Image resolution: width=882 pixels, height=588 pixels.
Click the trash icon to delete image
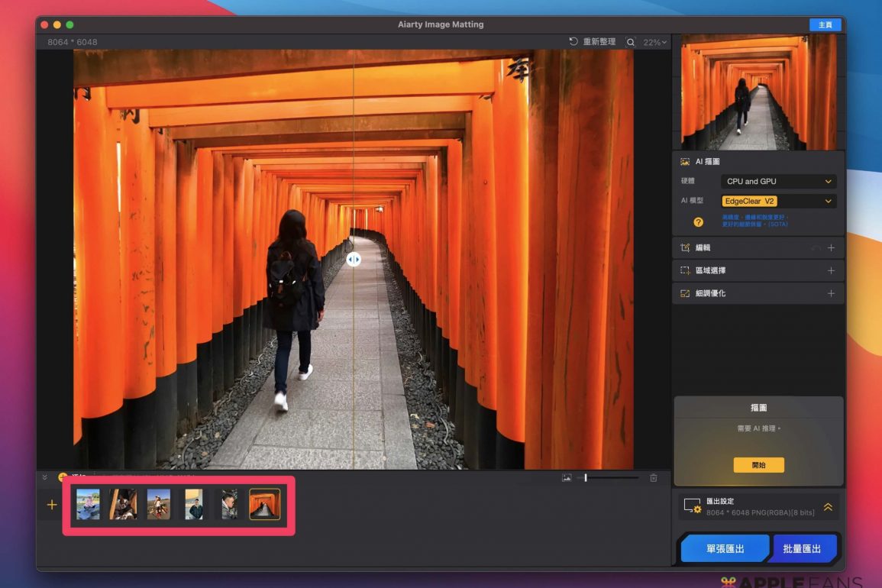(x=653, y=478)
